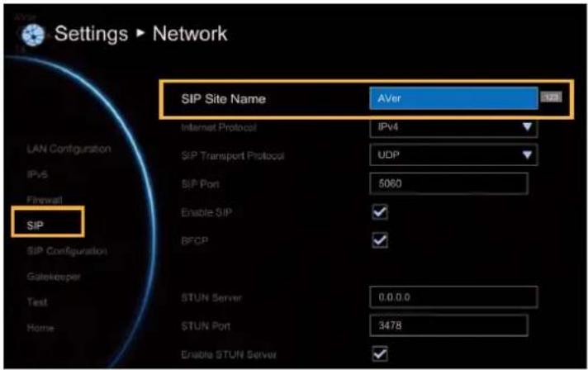Open the Firewall menu entry
The width and height of the screenshot is (588, 370).
45,200
